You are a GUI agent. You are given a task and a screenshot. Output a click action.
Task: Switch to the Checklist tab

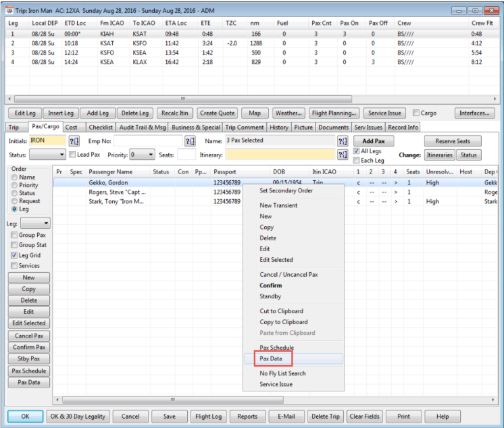[x=101, y=127]
